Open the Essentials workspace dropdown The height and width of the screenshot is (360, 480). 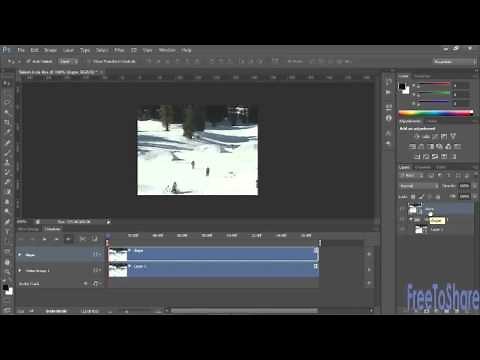point(455,61)
